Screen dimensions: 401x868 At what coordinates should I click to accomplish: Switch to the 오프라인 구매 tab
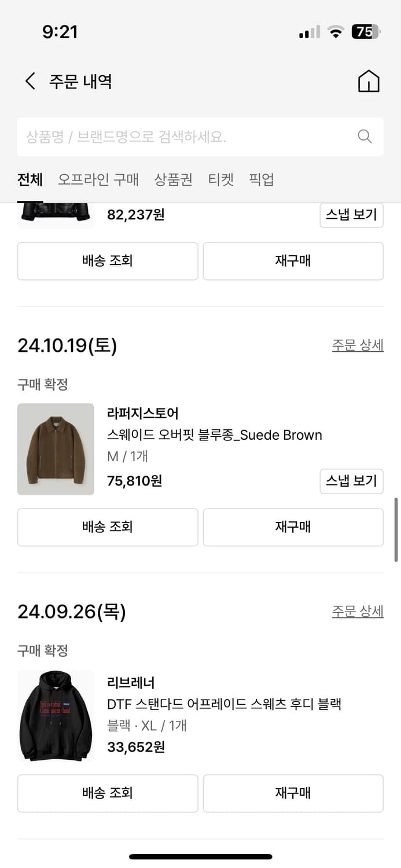point(98,179)
